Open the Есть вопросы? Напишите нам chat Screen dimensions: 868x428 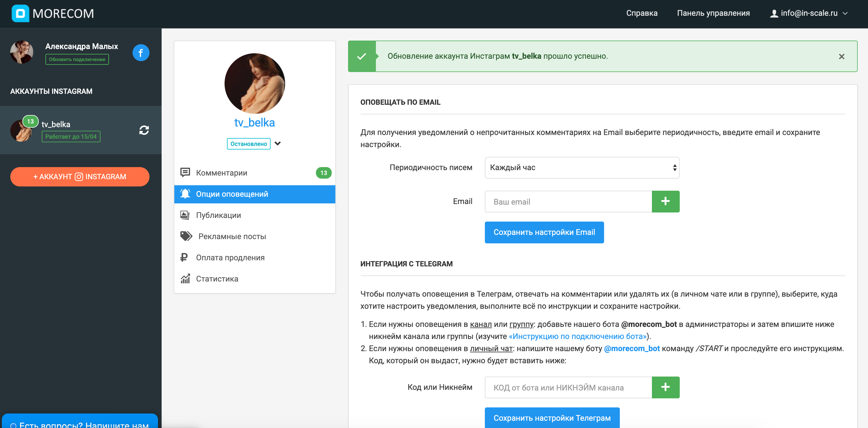(x=80, y=421)
